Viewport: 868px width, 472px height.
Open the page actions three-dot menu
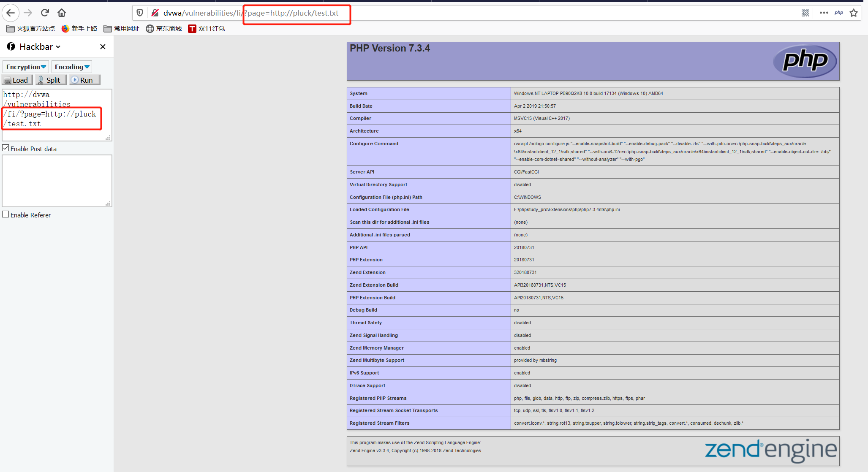click(x=824, y=13)
